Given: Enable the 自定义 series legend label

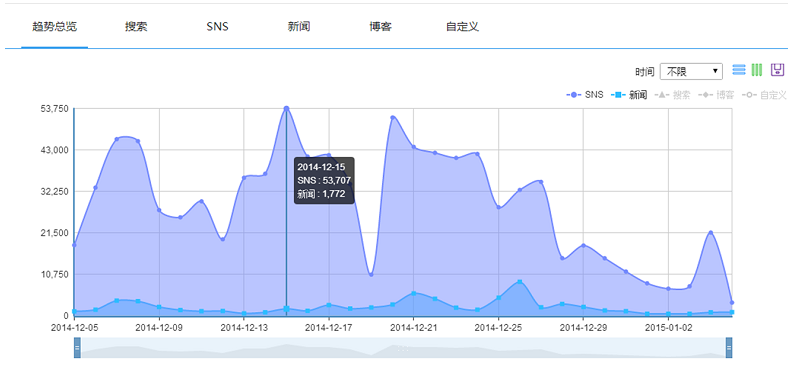Looking at the screenshot, I should 773,95.
